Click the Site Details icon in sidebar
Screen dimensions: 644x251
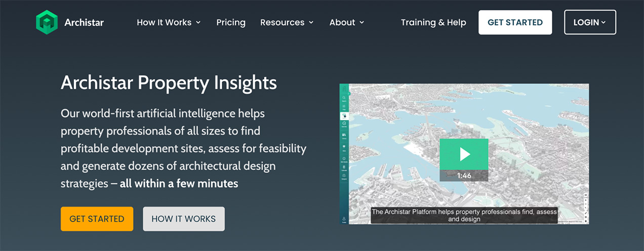[x=344, y=159]
